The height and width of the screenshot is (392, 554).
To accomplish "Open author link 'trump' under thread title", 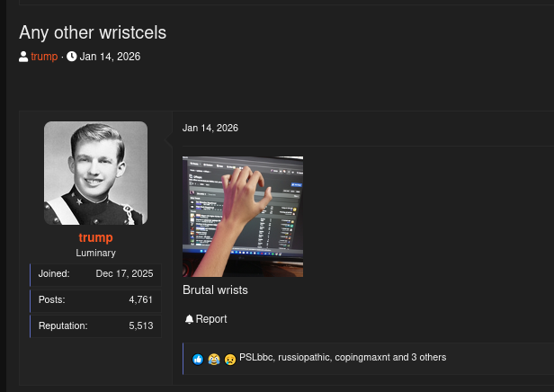I will coord(44,57).
